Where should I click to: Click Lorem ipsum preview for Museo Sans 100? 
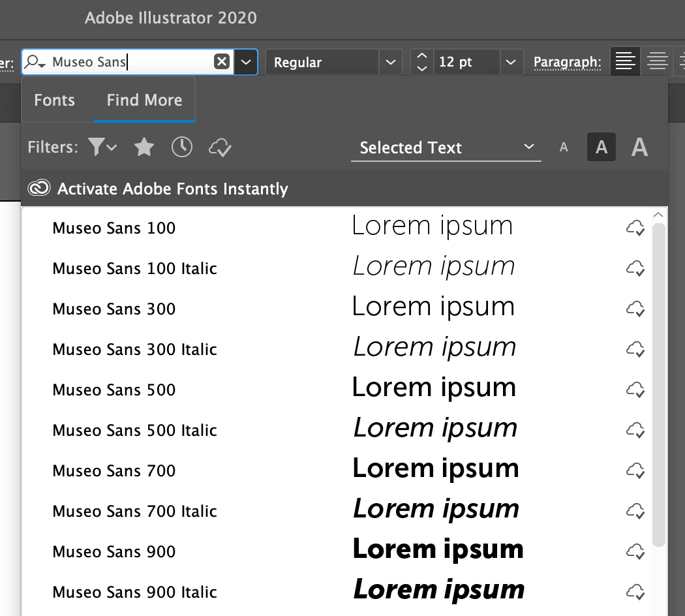click(x=432, y=226)
